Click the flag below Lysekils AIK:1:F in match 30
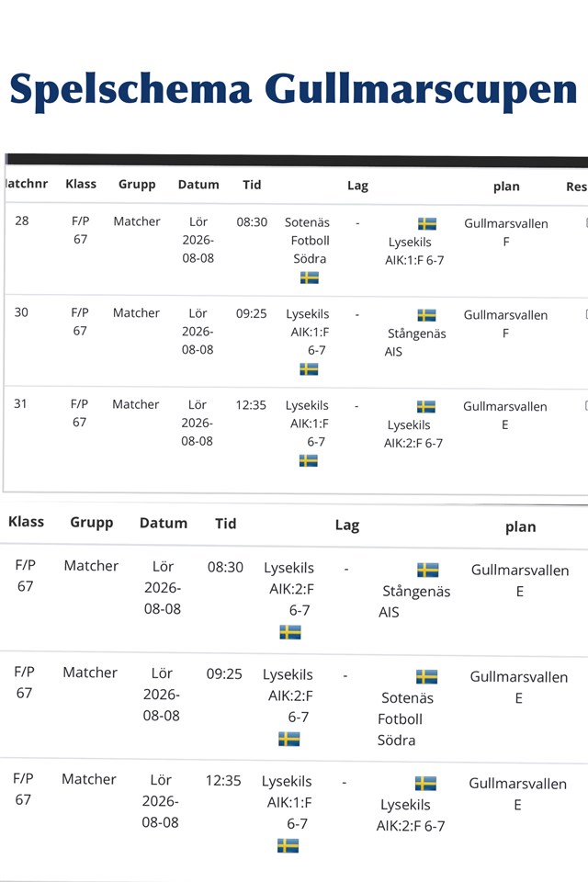 click(x=309, y=369)
